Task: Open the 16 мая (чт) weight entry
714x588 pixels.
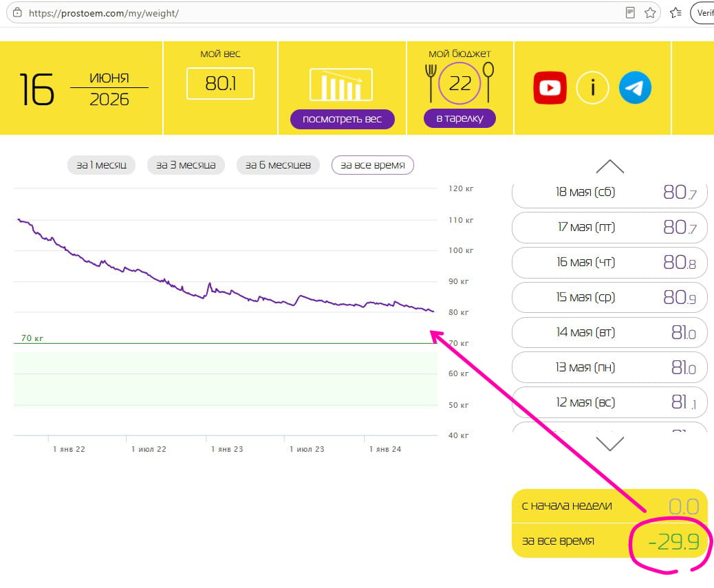Action: 609,262
